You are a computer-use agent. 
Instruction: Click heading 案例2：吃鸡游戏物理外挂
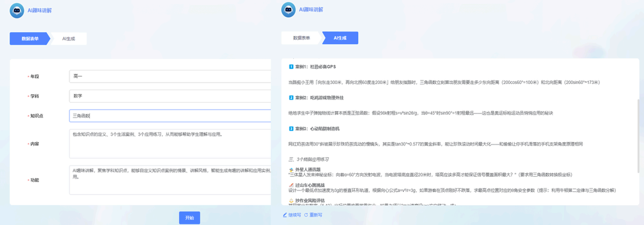[320, 97]
